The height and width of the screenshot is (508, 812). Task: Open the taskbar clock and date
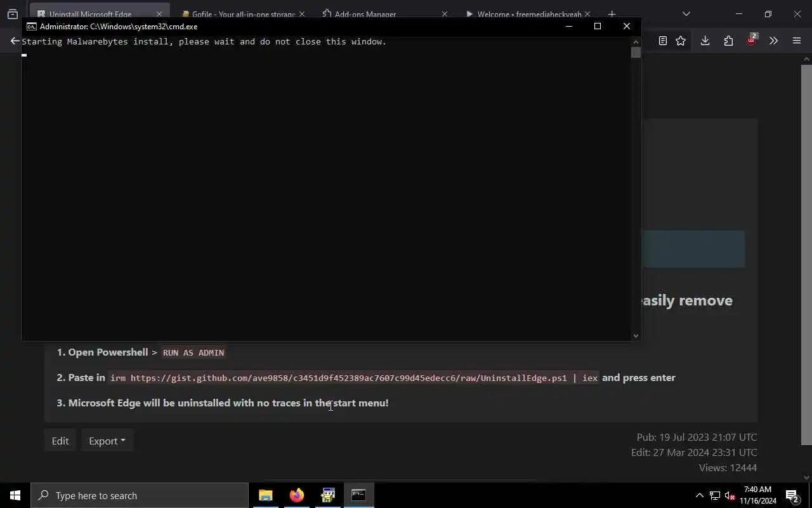[x=757, y=495]
